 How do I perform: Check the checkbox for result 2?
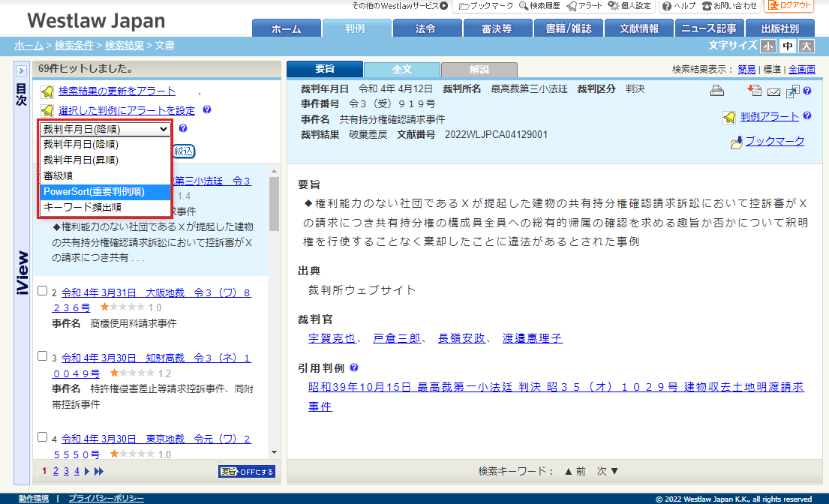point(43,291)
